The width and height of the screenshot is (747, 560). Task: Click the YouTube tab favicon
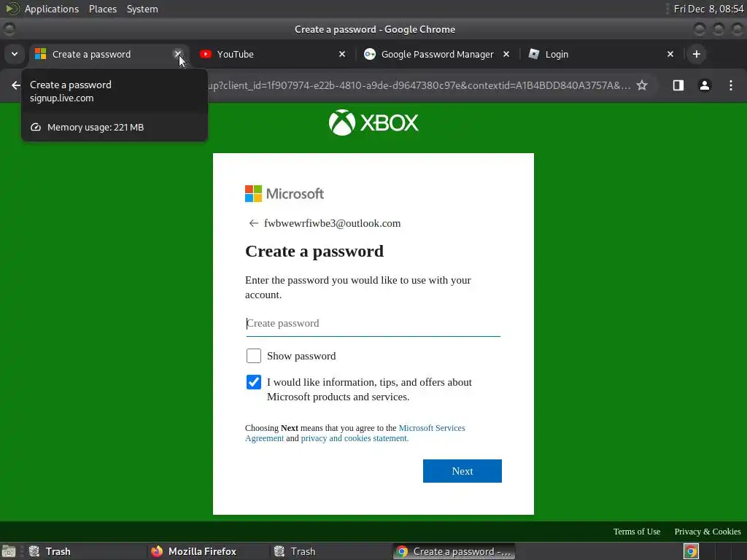205,54
